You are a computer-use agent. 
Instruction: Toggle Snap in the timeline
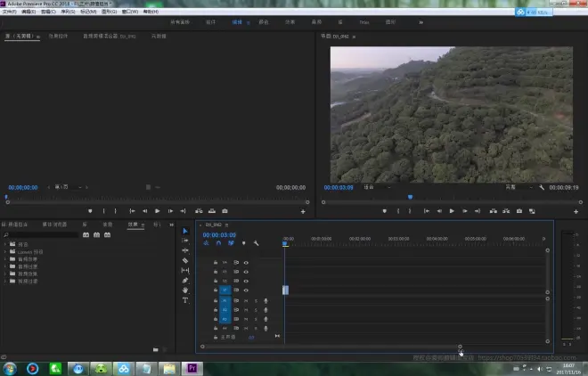[218, 243]
